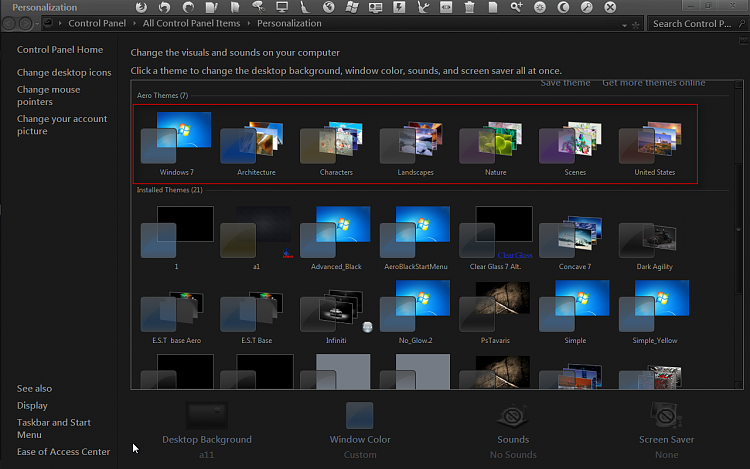
Task: Open Control Panel Home
Action: [x=60, y=50]
